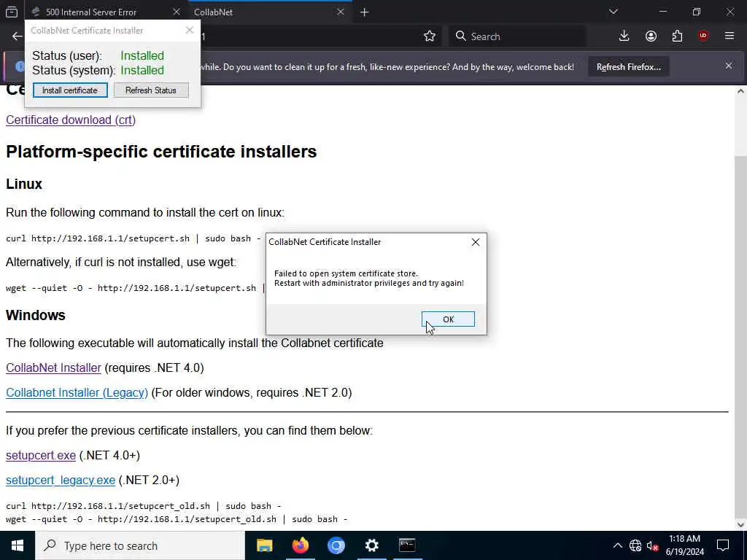Open the CollabNet Installer link
747x560 pixels.
(53, 367)
